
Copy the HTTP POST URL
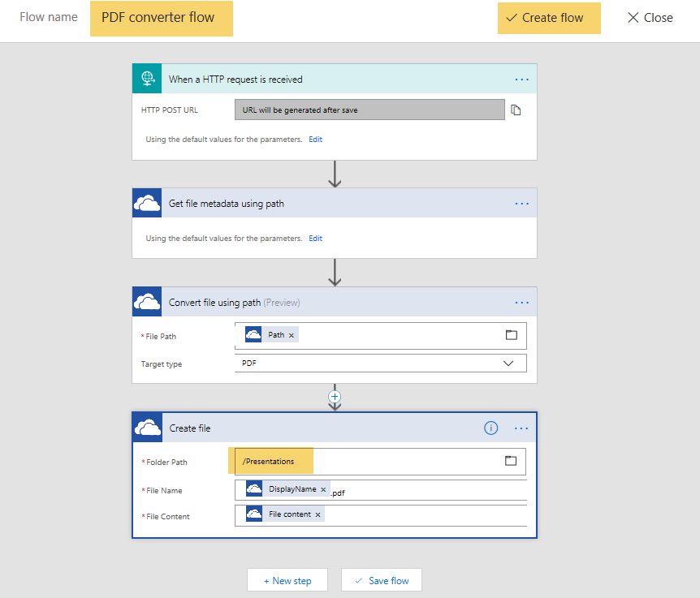pyautogui.click(x=516, y=108)
